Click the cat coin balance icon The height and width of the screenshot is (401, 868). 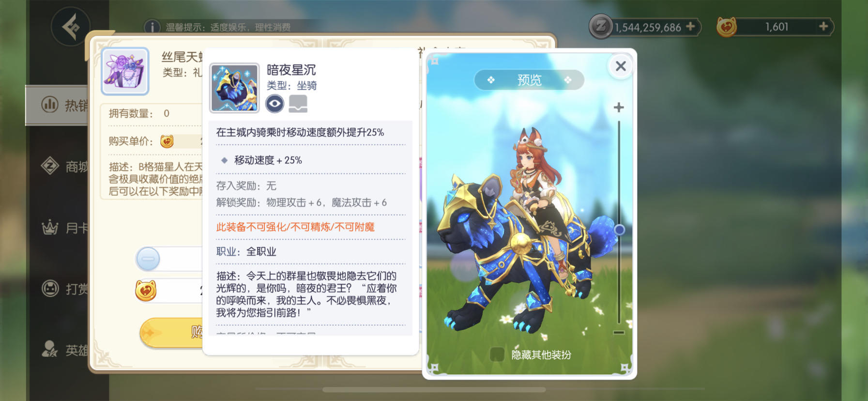pyautogui.click(x=727, y=27)
